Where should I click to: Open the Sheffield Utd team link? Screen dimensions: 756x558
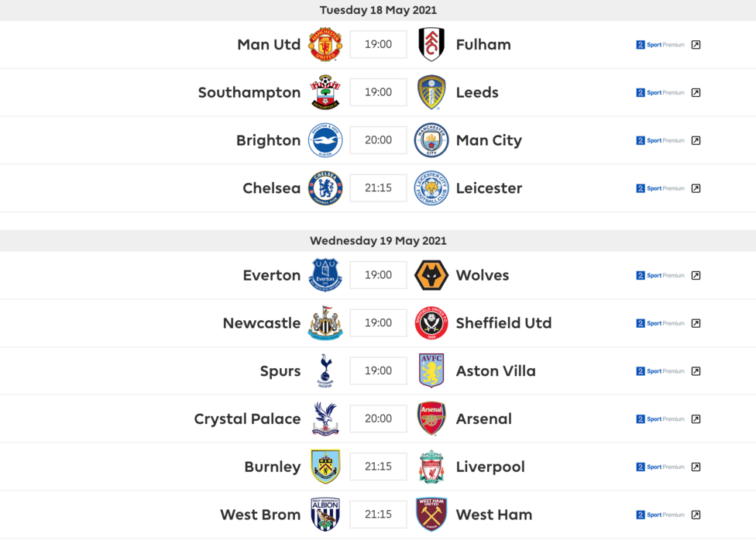(x=503, y=323)
